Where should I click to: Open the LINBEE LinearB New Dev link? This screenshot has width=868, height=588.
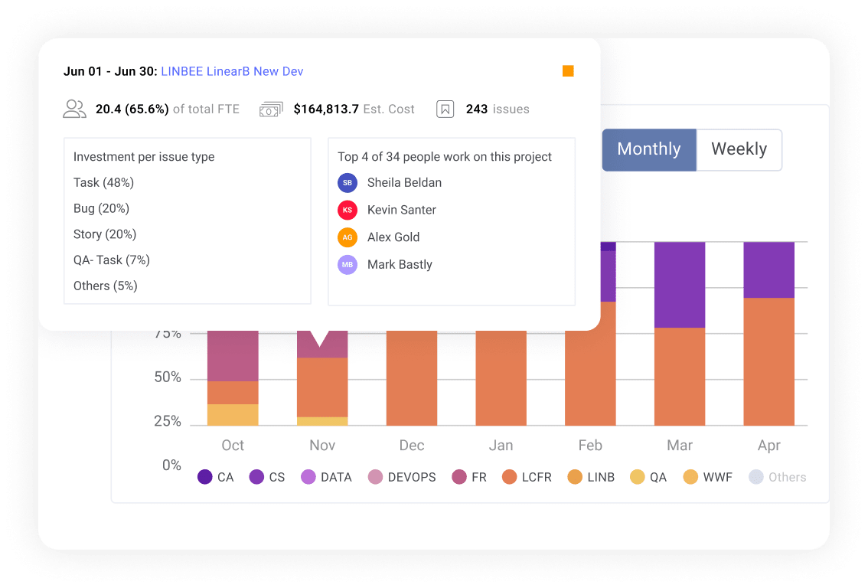[232, 71]
